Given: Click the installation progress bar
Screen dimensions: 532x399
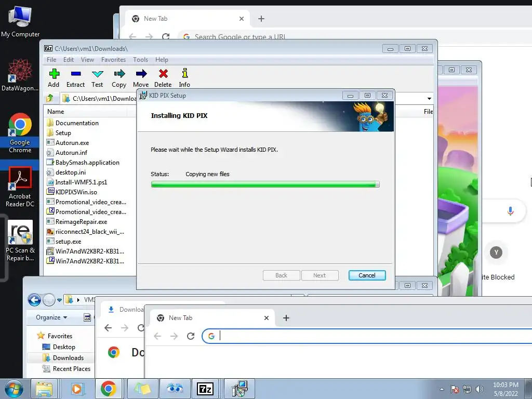Looking at the screenshot, I should click(x=265, y=184).
